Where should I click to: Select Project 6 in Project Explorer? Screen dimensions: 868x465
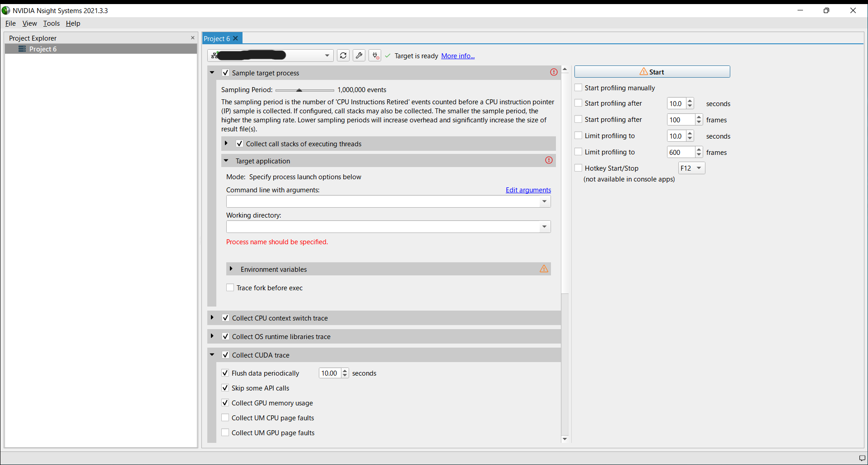101,49
